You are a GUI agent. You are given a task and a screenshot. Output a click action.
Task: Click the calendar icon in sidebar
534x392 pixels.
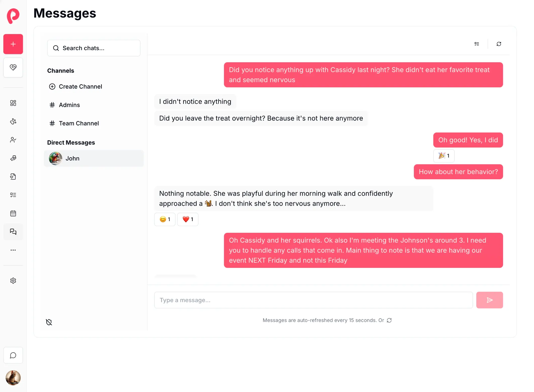(13, 213)
